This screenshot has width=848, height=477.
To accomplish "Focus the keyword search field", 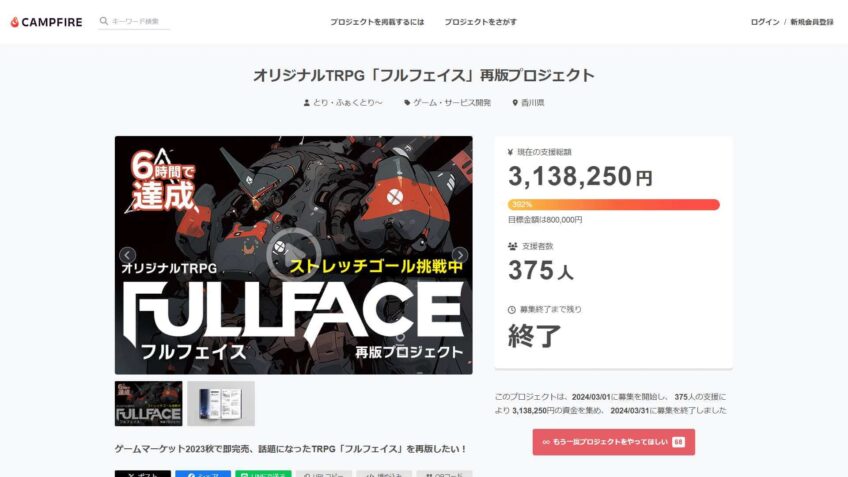I will (x=140, y=22).
